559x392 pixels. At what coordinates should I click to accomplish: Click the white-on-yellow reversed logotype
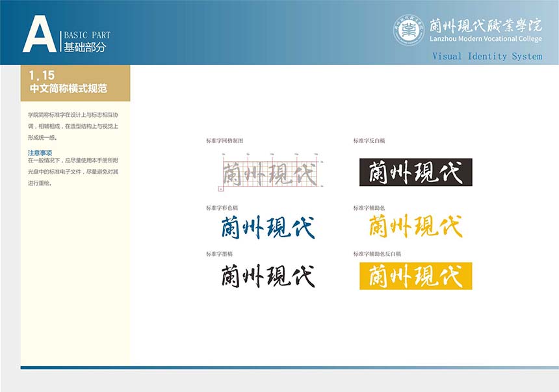(x=415, y=276)
